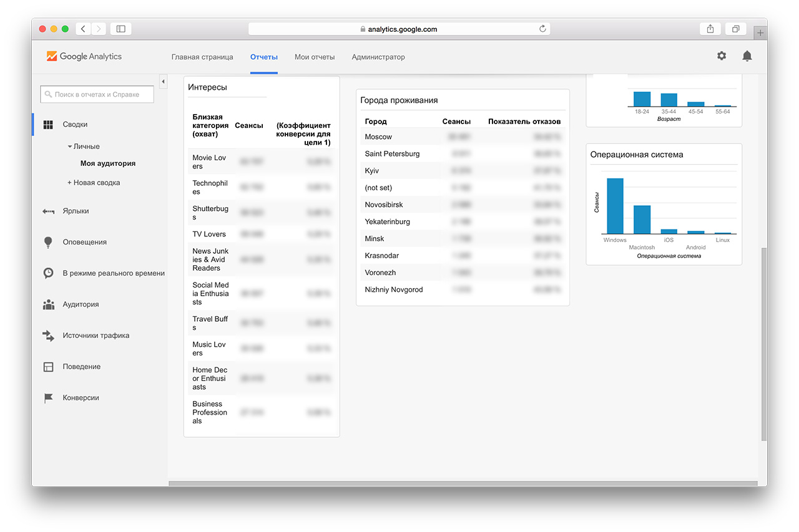
Task: Click the search field in reports
Action: pos(97,94)
